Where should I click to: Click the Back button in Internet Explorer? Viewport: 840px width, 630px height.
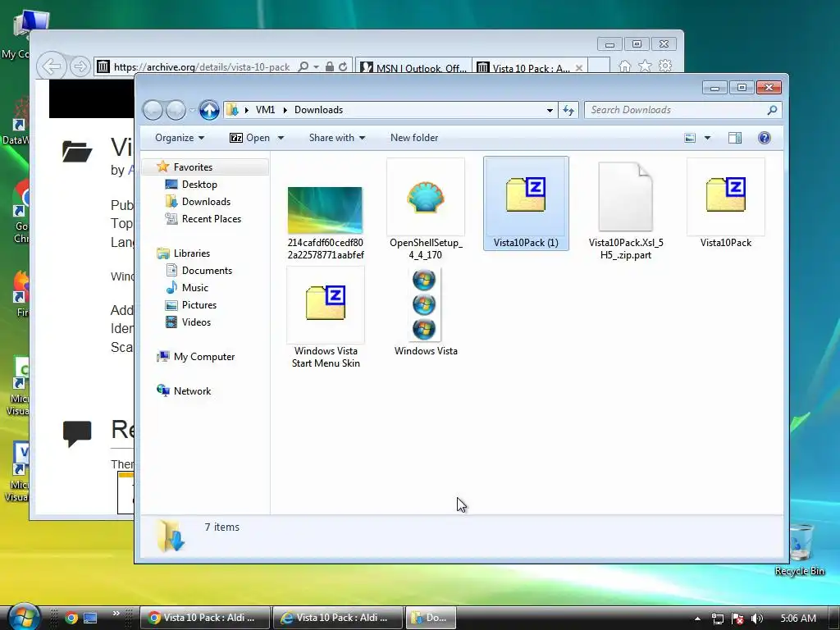[52, 67]
